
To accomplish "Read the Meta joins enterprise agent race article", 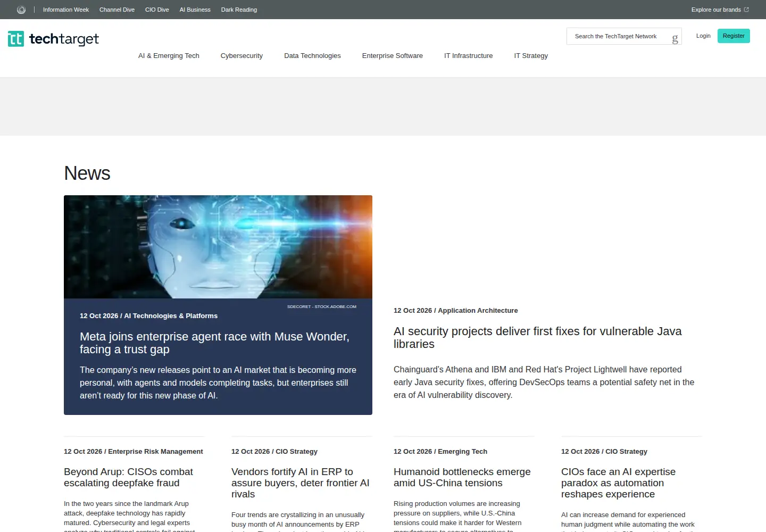I will click(214, 343).
